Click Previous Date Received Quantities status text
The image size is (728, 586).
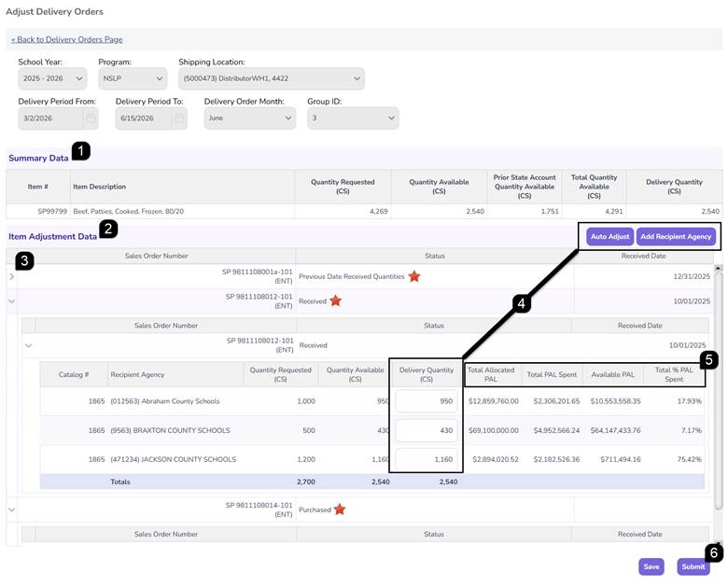[352, 277]
